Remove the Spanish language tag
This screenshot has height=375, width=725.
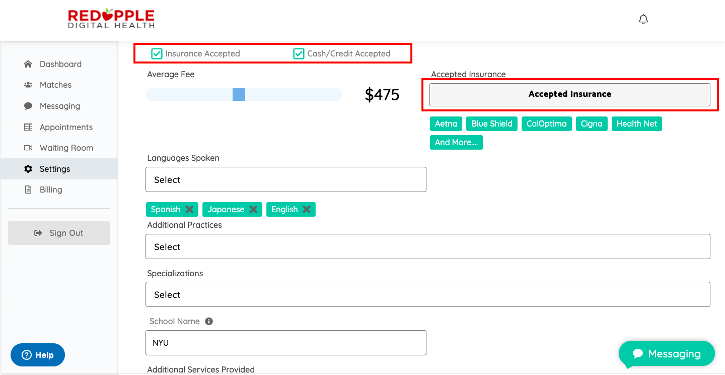click(x=189, y=209)
